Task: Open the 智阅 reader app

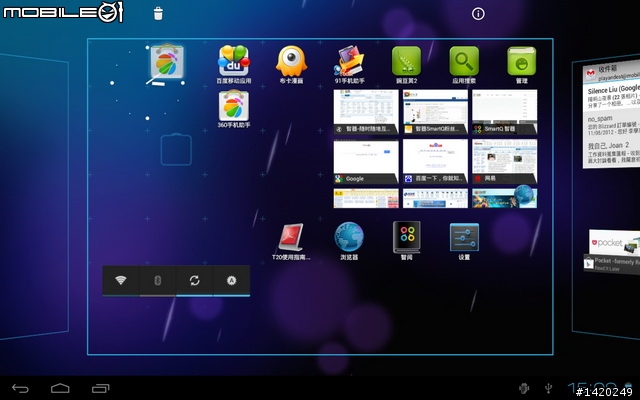Action: point(407,241)
